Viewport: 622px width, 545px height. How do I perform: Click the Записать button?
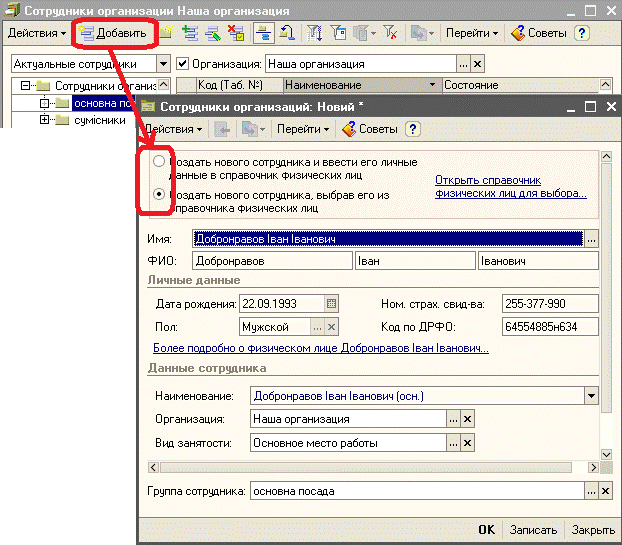533,530
